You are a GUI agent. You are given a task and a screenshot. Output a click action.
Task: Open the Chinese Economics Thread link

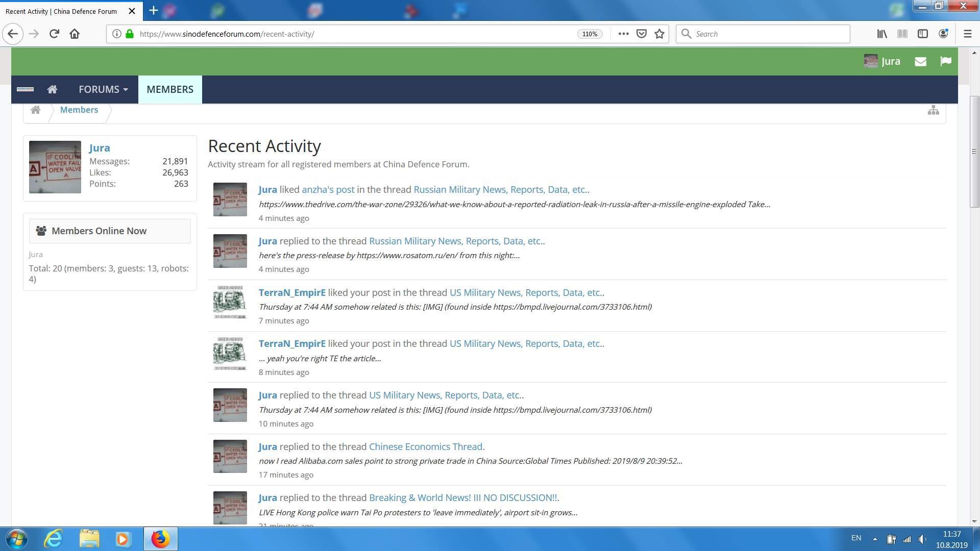coord(426,447)
